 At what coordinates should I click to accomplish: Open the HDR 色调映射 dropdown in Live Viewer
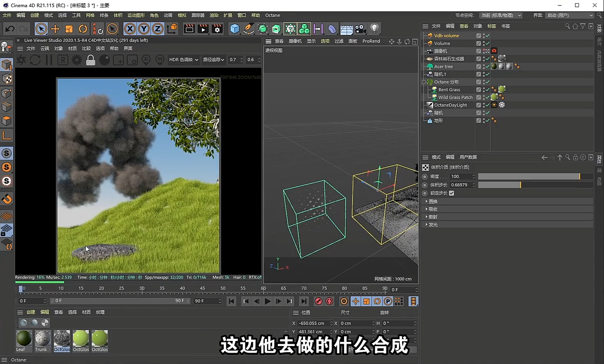[184, 60]
